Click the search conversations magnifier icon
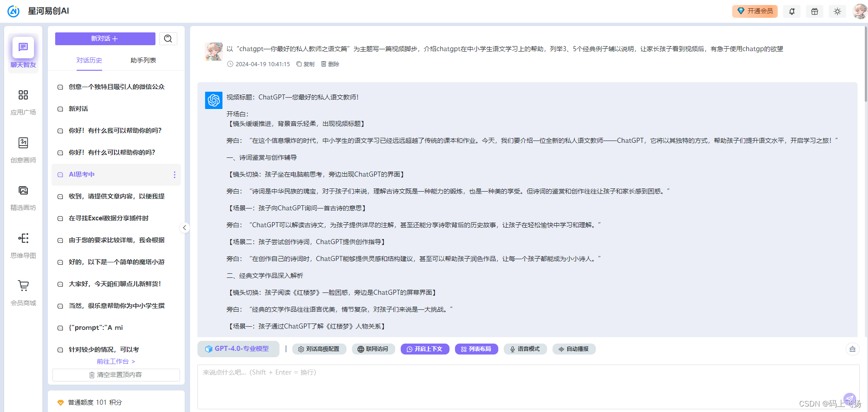This screenshot has width=868, height=412. coord(168,39)
